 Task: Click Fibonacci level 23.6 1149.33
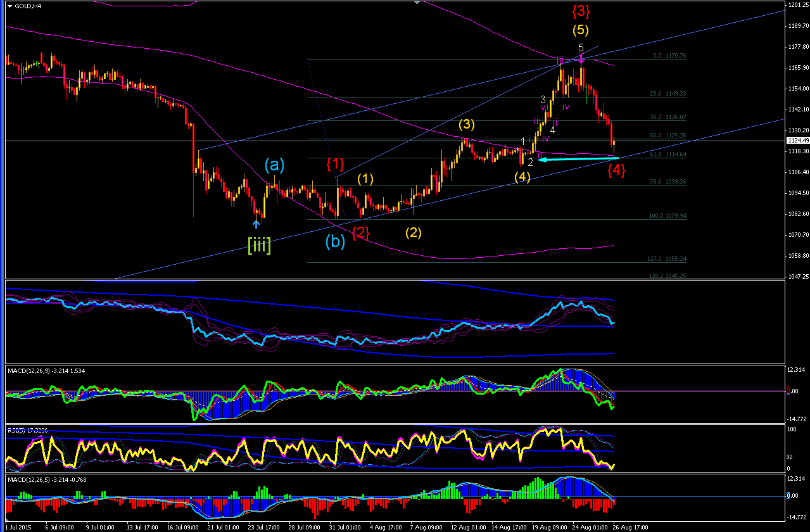669,94
